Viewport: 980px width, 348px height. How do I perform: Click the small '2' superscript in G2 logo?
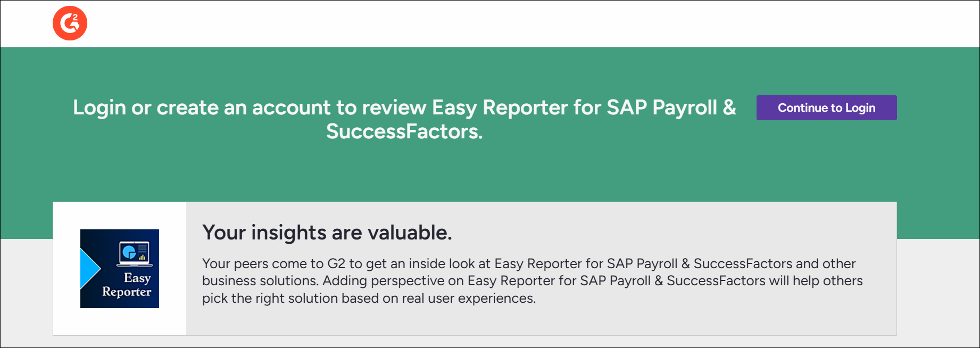pos(76,18)
